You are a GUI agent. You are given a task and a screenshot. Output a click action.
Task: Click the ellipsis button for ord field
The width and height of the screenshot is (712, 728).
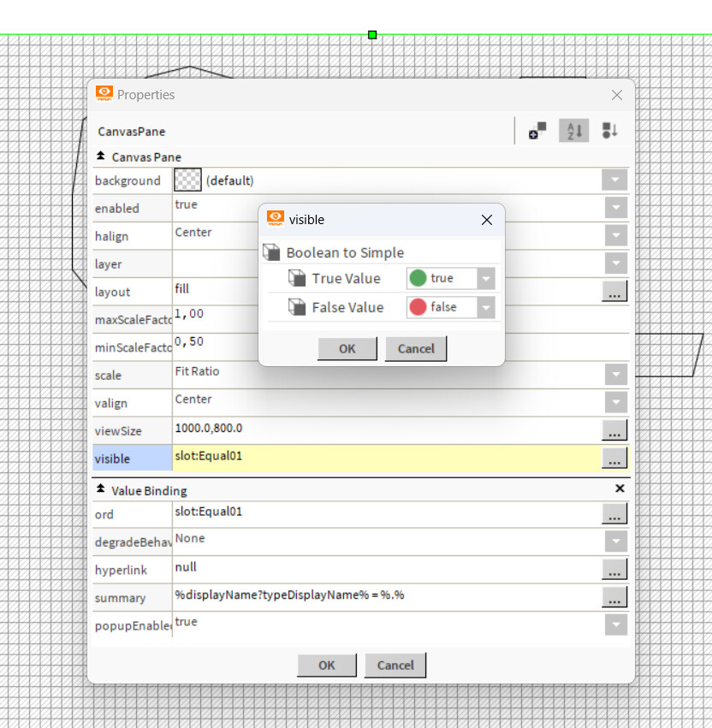pyautogui.click(x=614, y=514)
